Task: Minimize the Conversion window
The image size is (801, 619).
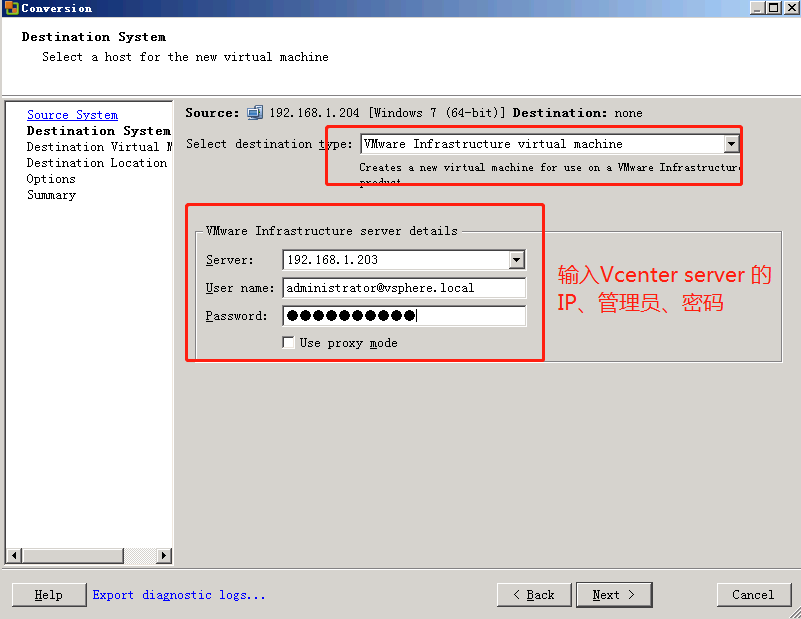Action: click(757, 8)
